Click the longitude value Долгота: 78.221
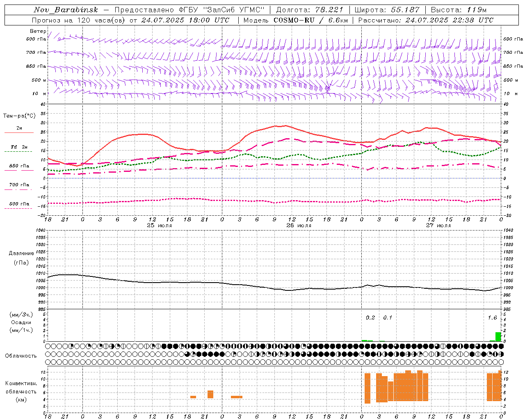The image size is (525, 420). (x=310, y=10)
